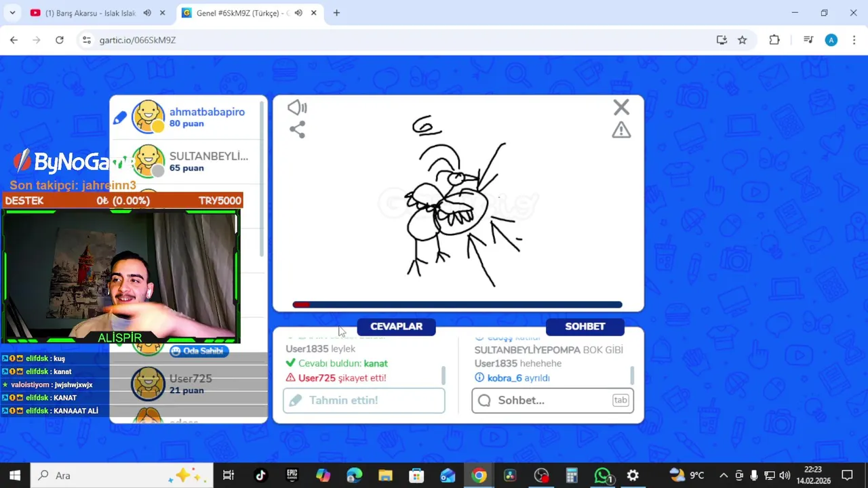
Task: Open a new browser tab
Action: tap(336, 13)
